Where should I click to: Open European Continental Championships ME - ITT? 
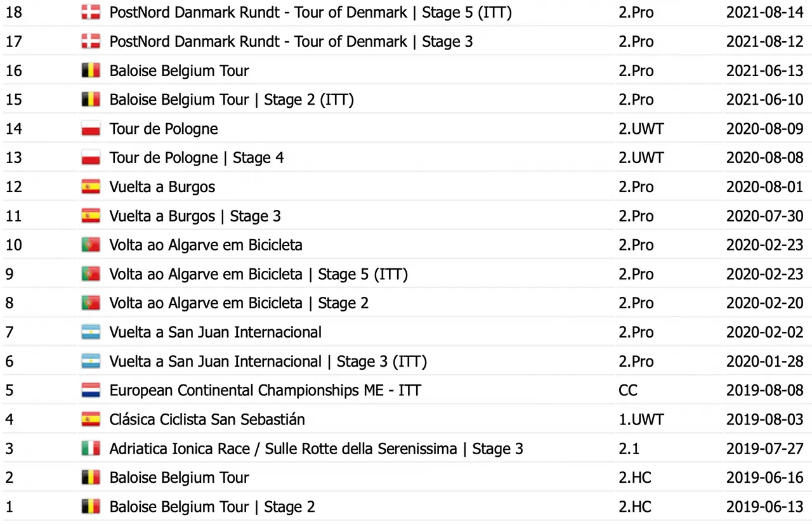tap(265, 390)
